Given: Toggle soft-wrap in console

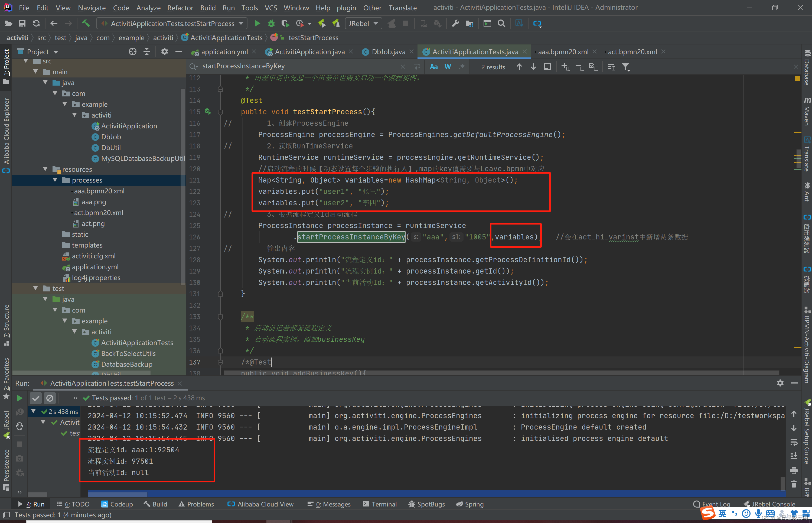Looking at the screenshot, I should pos(794,442).
